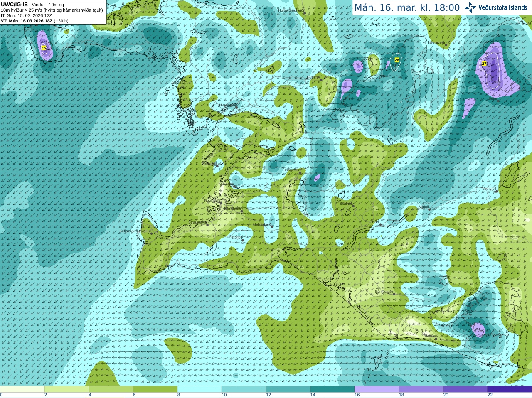Click the Hvanneyri station label
Image resolution: width=532 pixels, height=398 pixels.
click(x=227, y=105)
